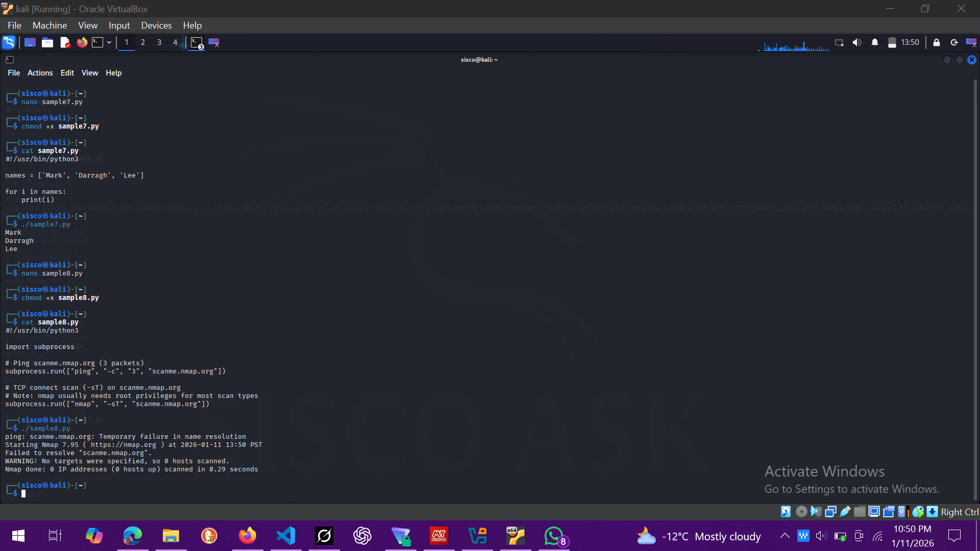Open terminal View menu

(90, 73)
